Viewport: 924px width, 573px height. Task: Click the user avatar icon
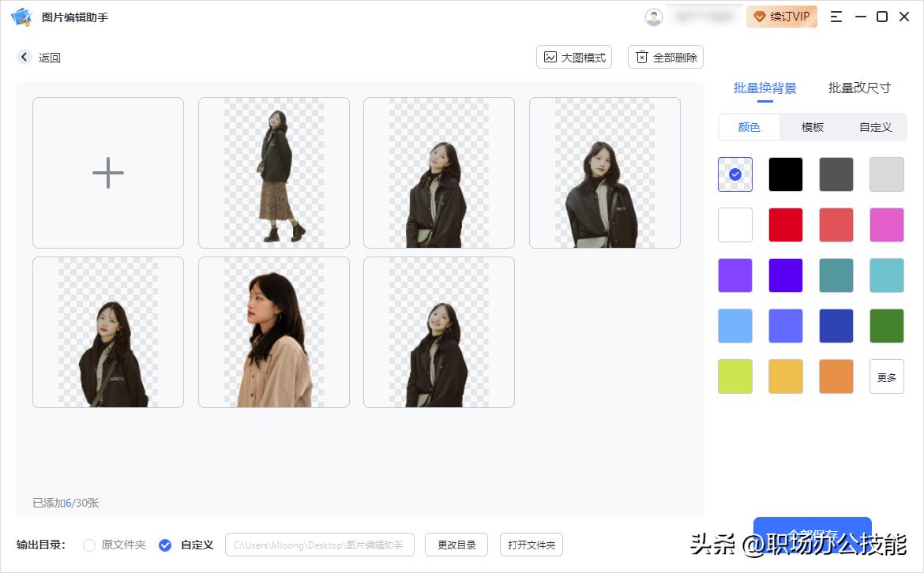point(653,17)
